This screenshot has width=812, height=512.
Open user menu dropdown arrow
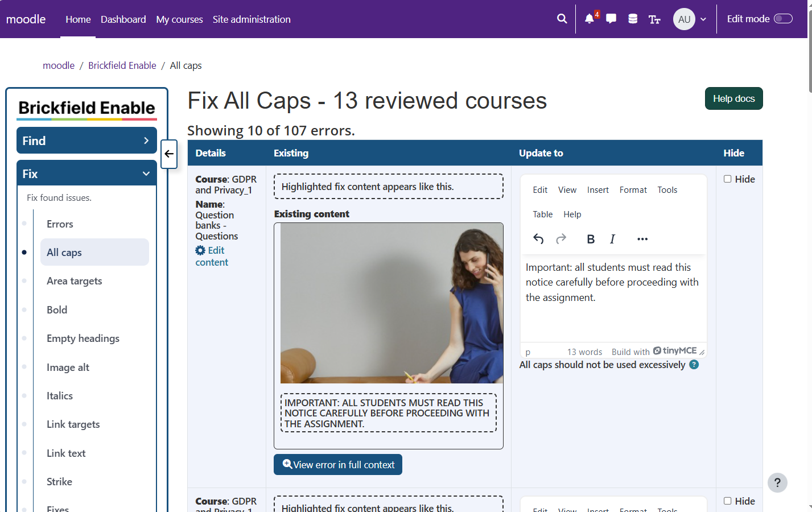tap(703, 19)
